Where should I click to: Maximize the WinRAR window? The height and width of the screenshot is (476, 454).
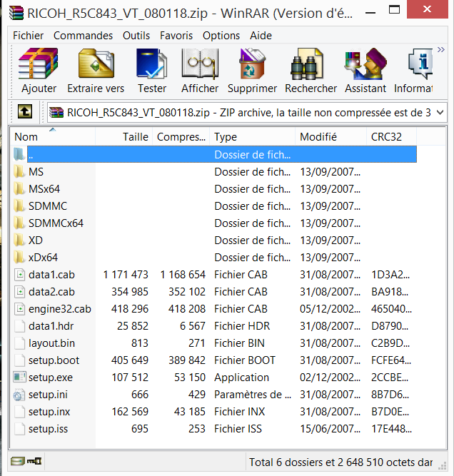coord(394,10)
